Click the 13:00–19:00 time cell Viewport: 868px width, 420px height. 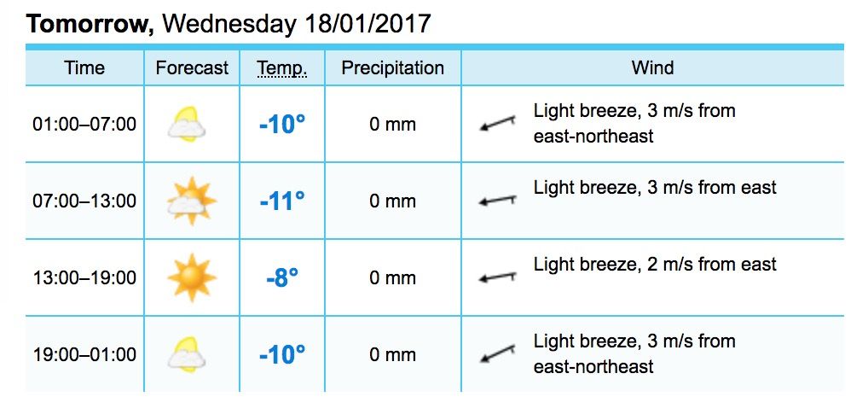point(84,277)
